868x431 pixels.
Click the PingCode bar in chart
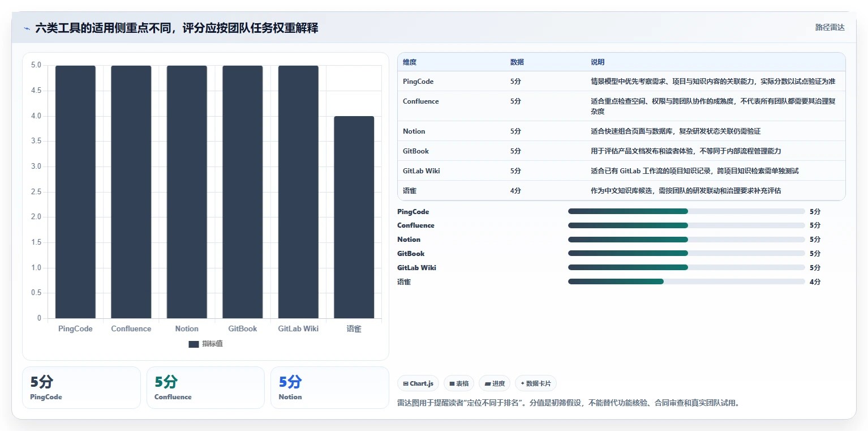point(75,192)
